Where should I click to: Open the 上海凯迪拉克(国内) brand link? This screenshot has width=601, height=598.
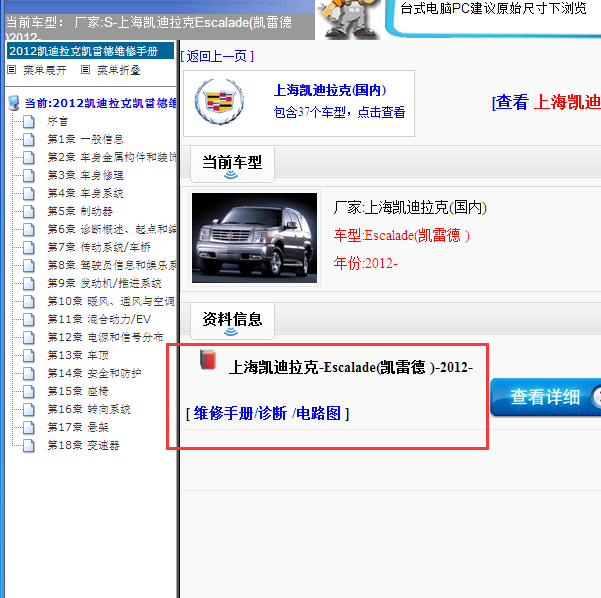[x=330, y=90]
